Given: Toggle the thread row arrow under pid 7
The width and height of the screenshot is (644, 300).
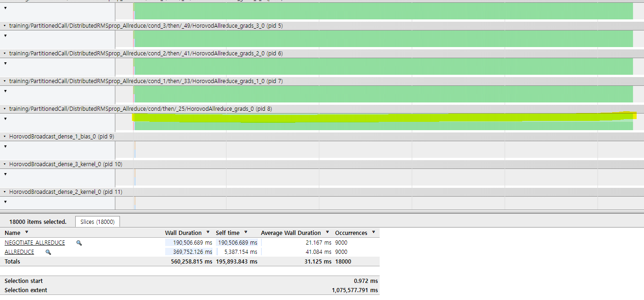Looking at the screenshot, I should point(5,91).
